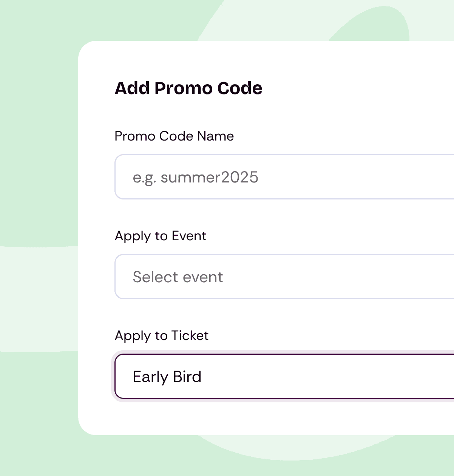Expand the Early Bird ticket dropdown
This screenshot has width=454, height=476.
click(x=284, y=376)
